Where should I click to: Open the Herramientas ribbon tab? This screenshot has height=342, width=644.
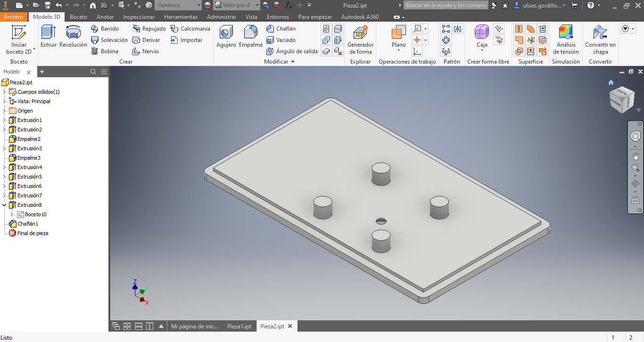[181, 17]
